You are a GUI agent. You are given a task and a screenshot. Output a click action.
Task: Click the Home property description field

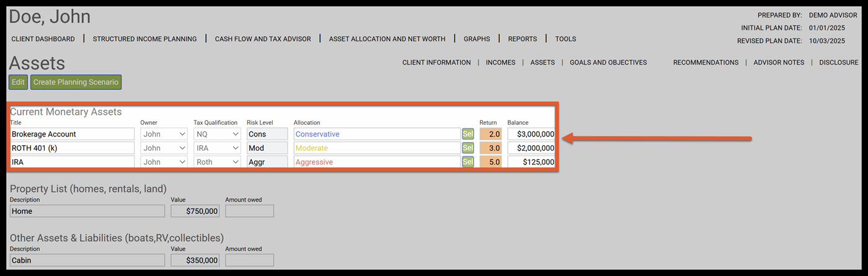pyautogui.click(x=87, y=211)
